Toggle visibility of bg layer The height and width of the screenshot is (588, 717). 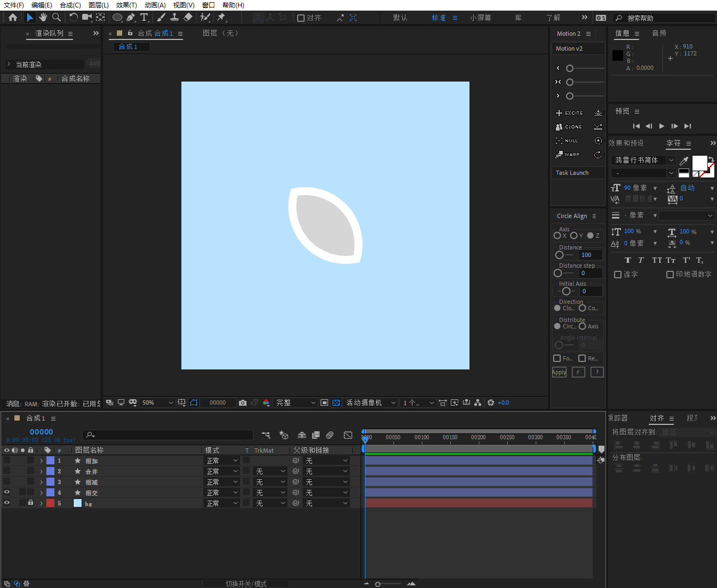7,503
